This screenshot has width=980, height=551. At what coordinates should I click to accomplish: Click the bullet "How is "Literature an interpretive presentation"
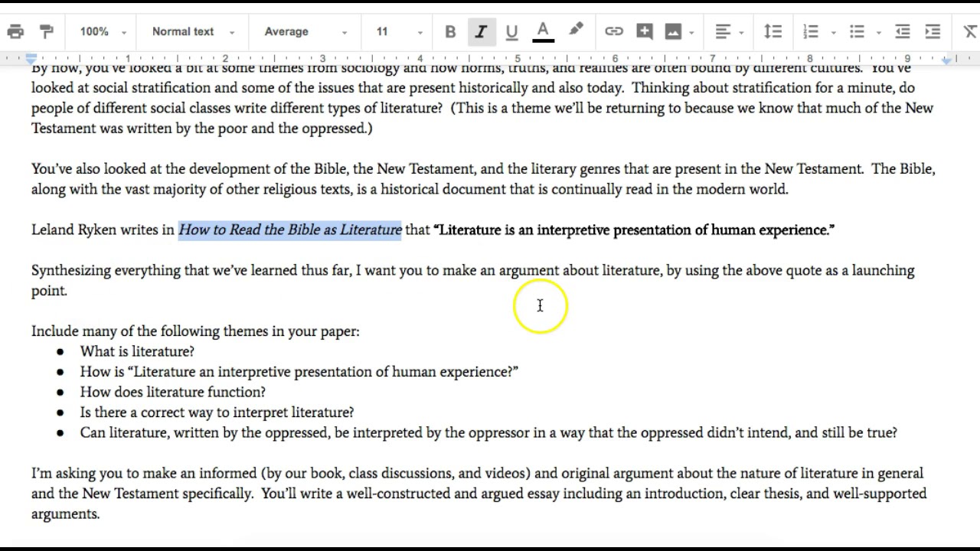pyautogui.click(x=299, y=371)
